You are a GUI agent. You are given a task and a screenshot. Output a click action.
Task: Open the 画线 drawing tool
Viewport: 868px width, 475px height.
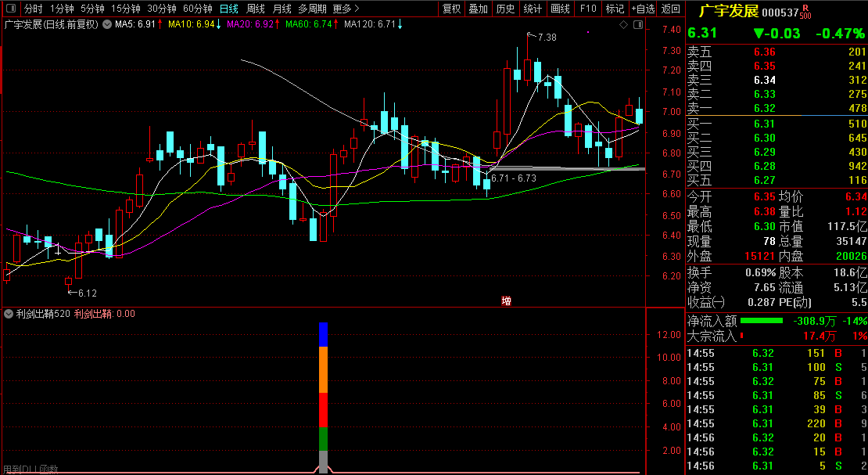(560, 9)
